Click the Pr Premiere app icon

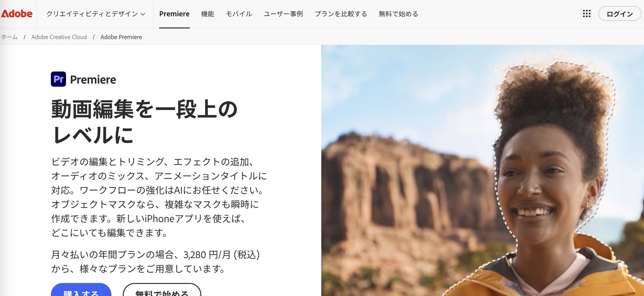[58, 79]
